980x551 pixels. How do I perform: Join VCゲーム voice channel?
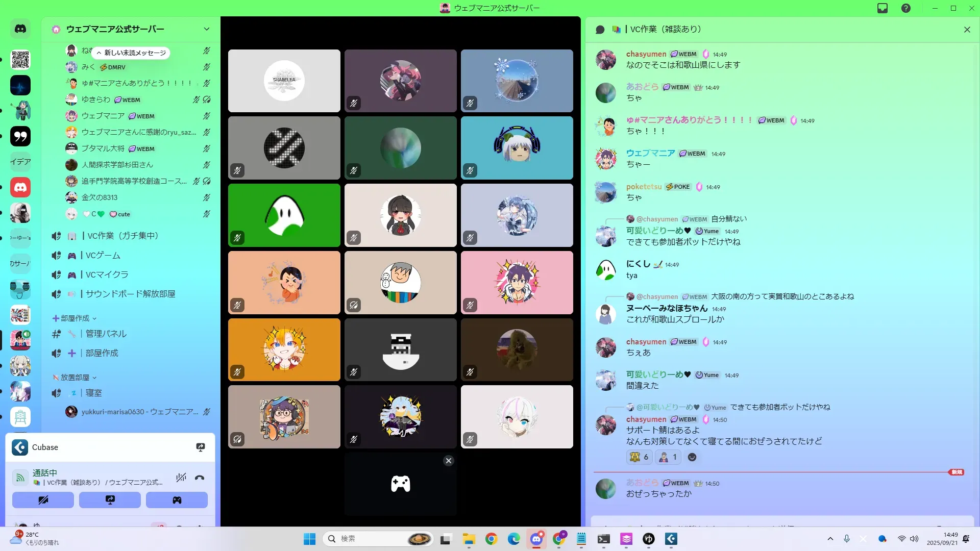click(x=103, y=255)
